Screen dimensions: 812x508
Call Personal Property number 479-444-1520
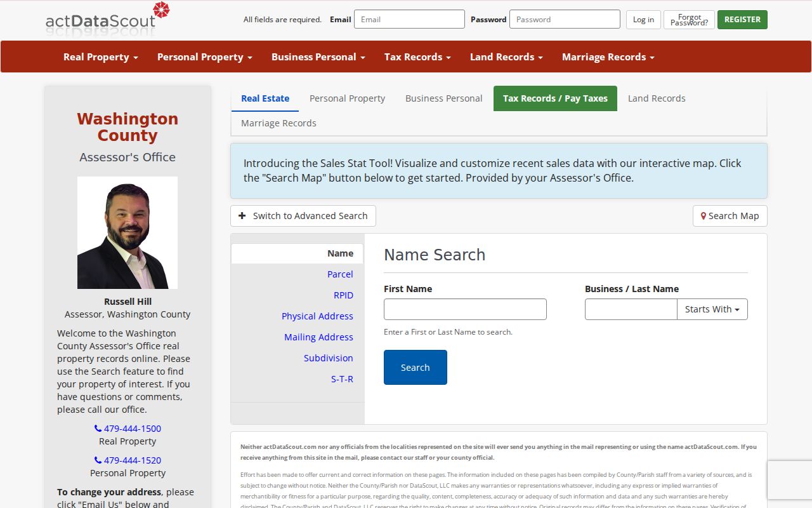128,460
